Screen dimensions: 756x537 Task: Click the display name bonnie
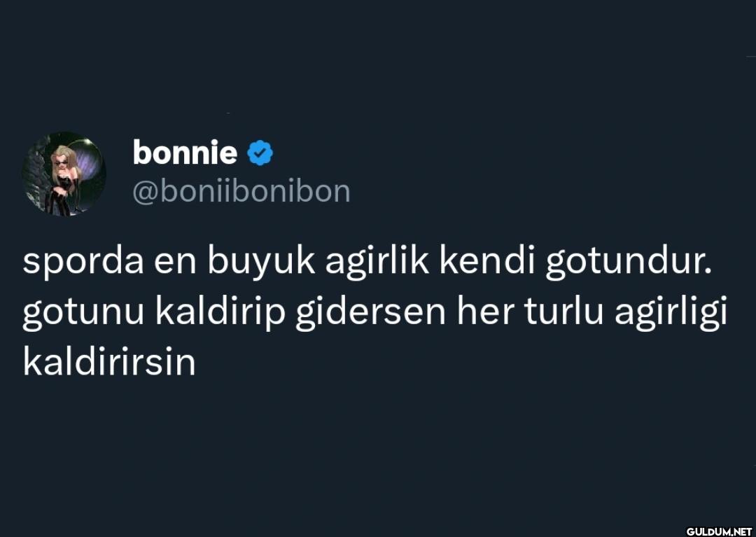pos(185,152)
